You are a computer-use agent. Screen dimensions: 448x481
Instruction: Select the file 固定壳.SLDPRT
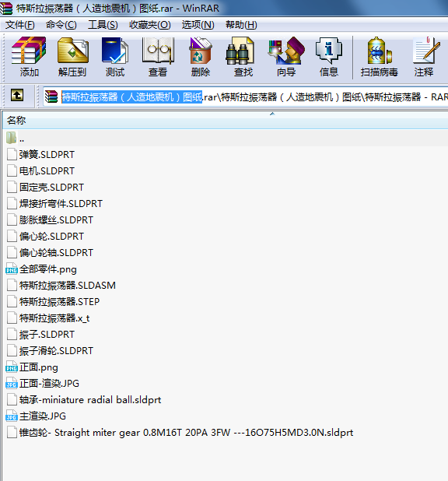(51, 187)
